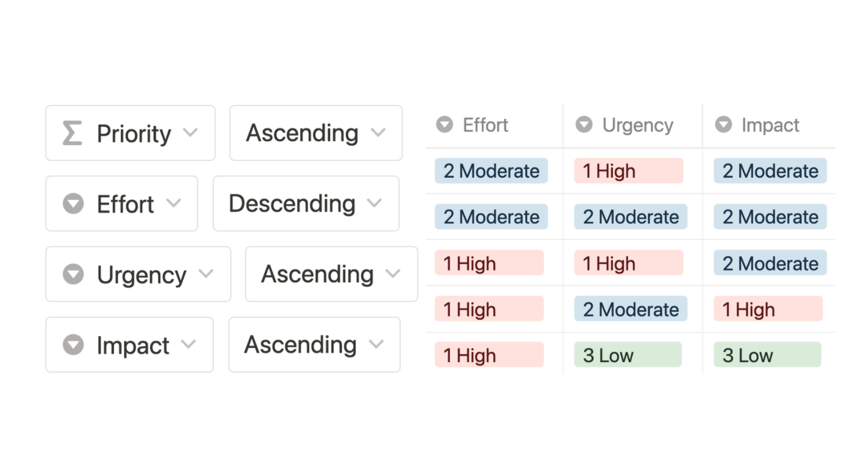Image resolution: width=868 pixels, height=475 pixels.
Task: Open the Priority sort property dropdown
Action: pyautogui.click(x=130, y=133)
